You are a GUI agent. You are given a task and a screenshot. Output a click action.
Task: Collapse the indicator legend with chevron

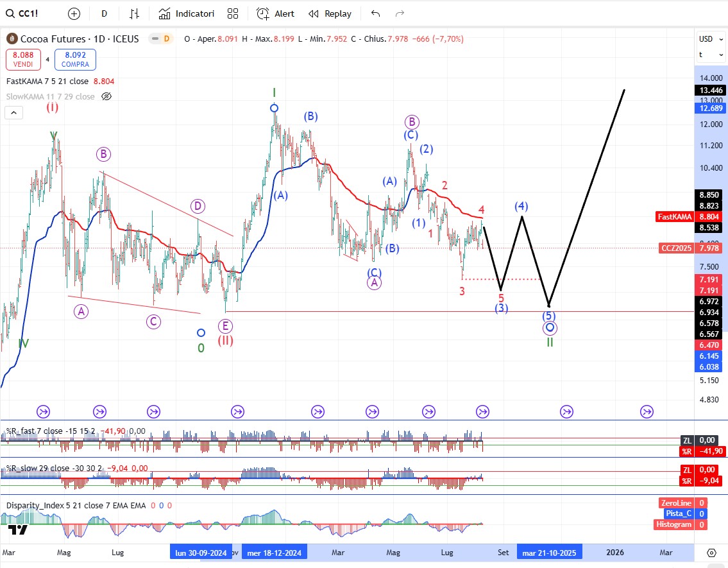[13, 113]
